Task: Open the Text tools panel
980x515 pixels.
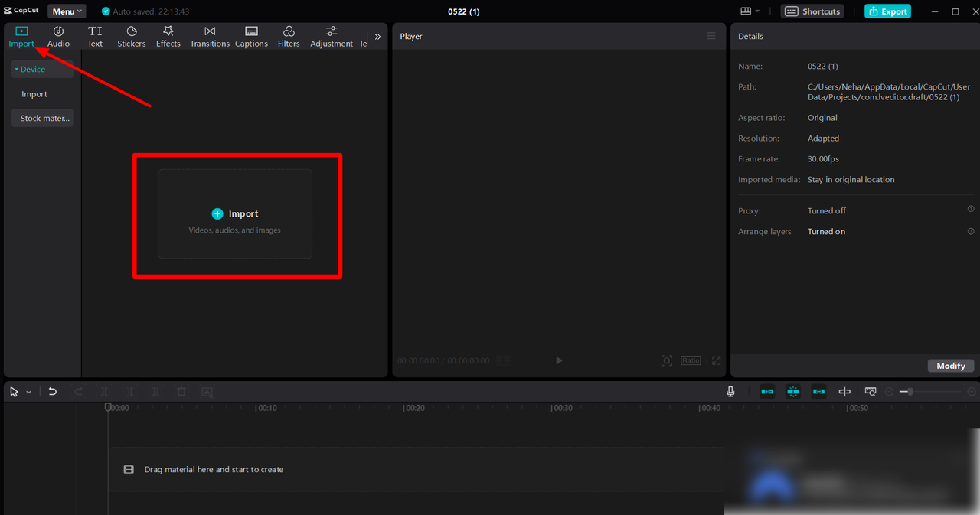Action: (x=95, y=36)
